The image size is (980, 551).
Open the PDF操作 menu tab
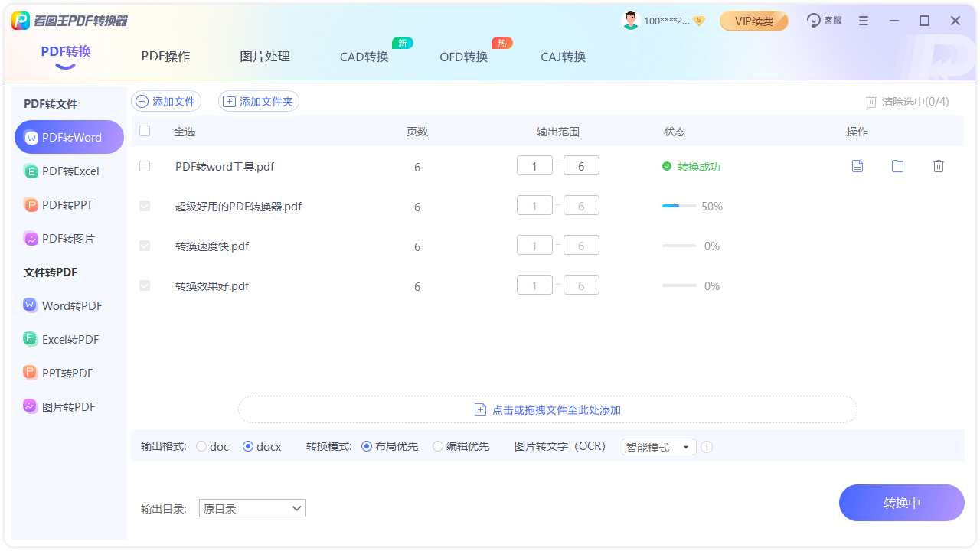[x=165, y=56]
